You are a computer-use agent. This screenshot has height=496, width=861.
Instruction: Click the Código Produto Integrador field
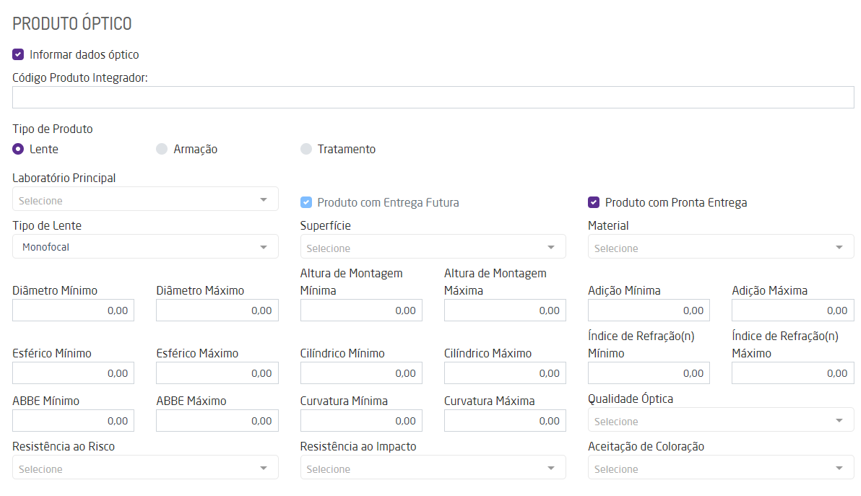pyautogui.click(x=432, y=97)
